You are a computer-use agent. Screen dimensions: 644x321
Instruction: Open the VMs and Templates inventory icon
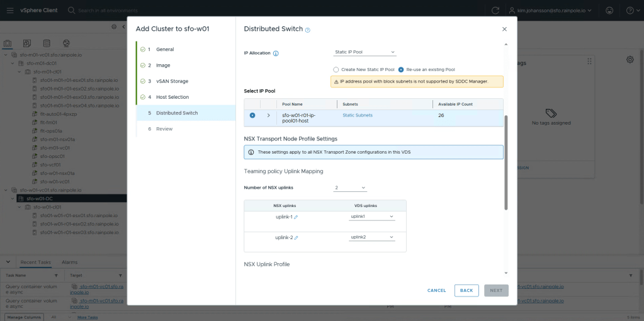point(27,43)
